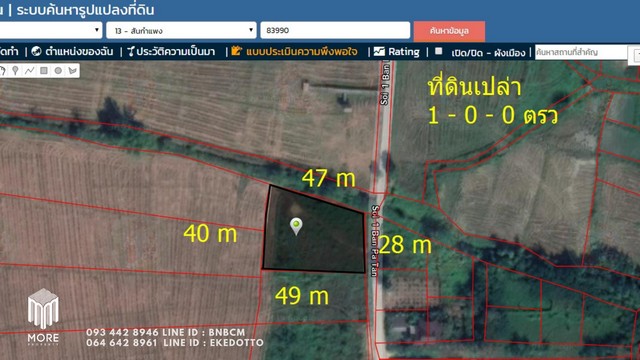Click the parcel number field showing 83990
This screenshot has height=360, width=640.
(x=335, y=31)
